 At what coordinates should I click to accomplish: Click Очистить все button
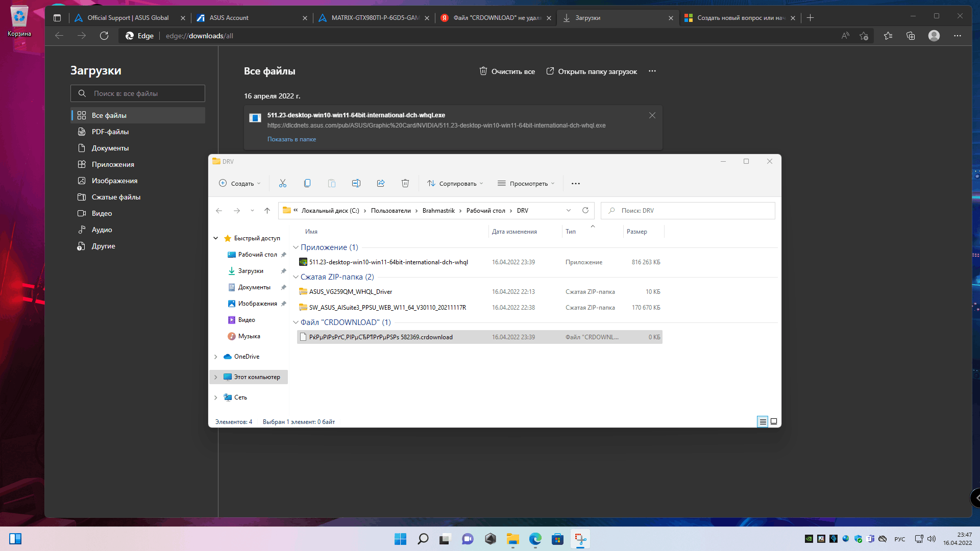tap(507, 71)
